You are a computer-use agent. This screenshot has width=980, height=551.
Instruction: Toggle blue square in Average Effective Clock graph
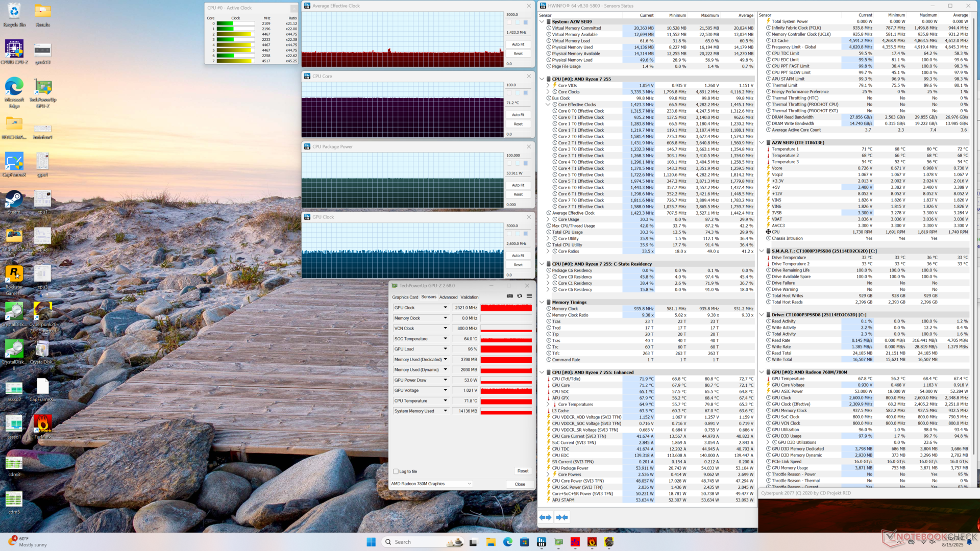(526, 22)
